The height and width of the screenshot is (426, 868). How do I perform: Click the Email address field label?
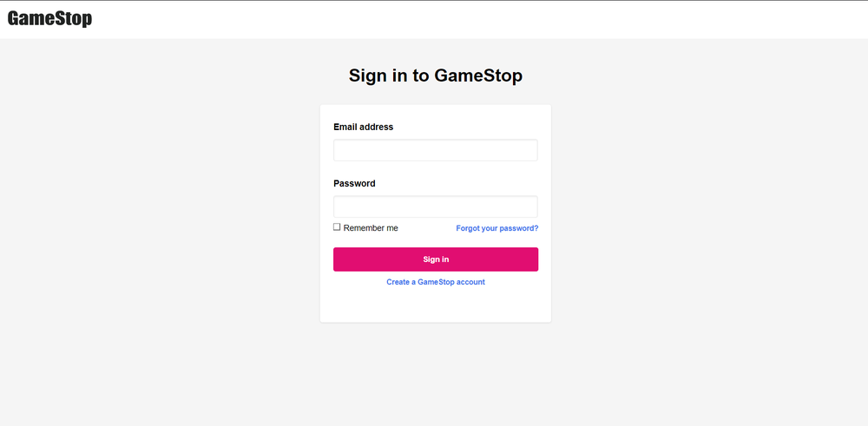[363, 127]
